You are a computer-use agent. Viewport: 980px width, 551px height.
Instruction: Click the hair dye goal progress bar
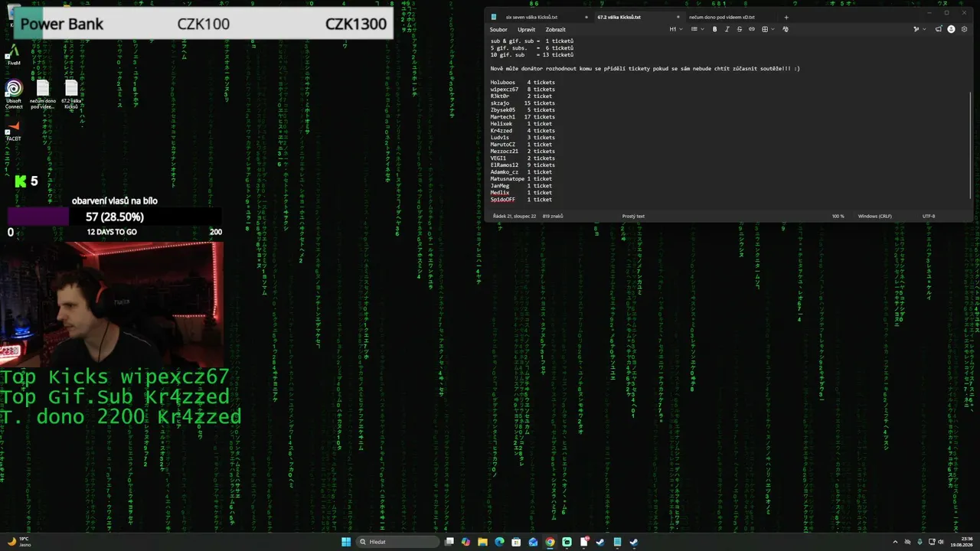coord(115,217)
